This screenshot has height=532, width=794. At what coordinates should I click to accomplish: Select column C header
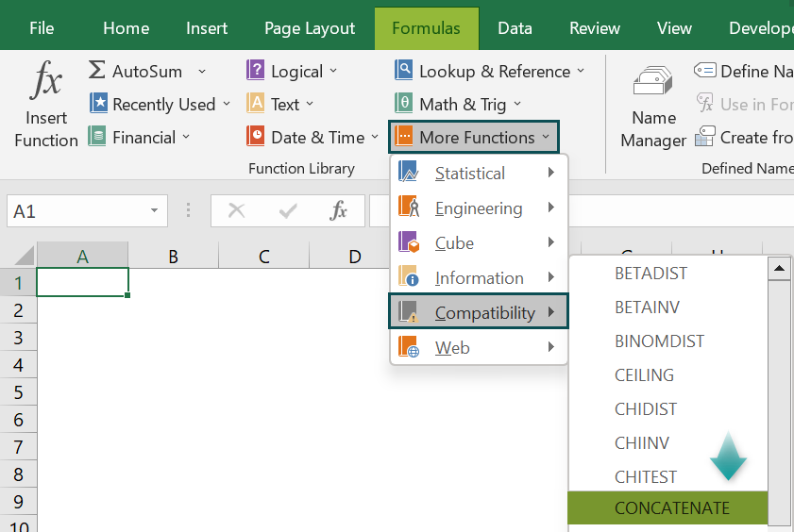(263, 256)
